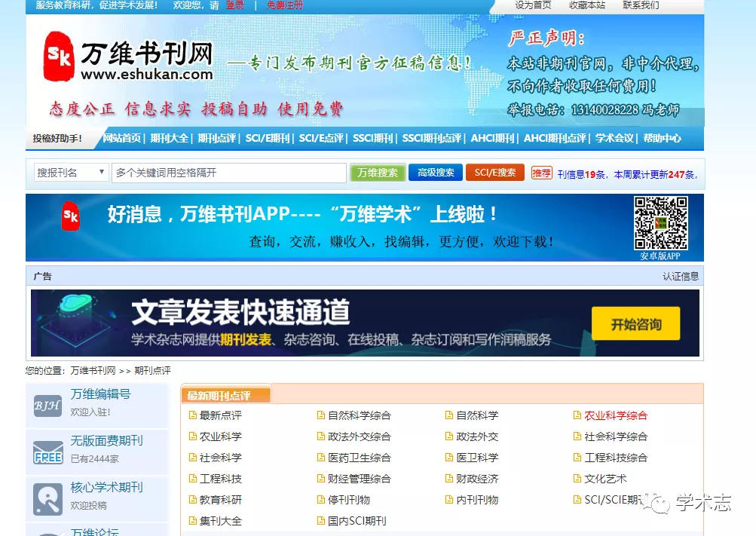The width and height of the screenshot is (756, 536).
Task: Open SCI/E点评 in the navigation bar
Action: (321, 139)
